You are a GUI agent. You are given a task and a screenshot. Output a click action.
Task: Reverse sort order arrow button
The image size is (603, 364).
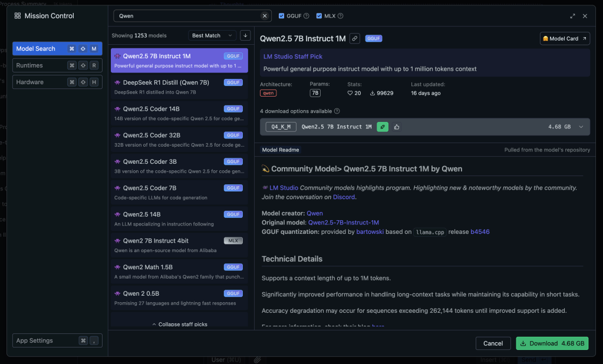pos(245,35)
